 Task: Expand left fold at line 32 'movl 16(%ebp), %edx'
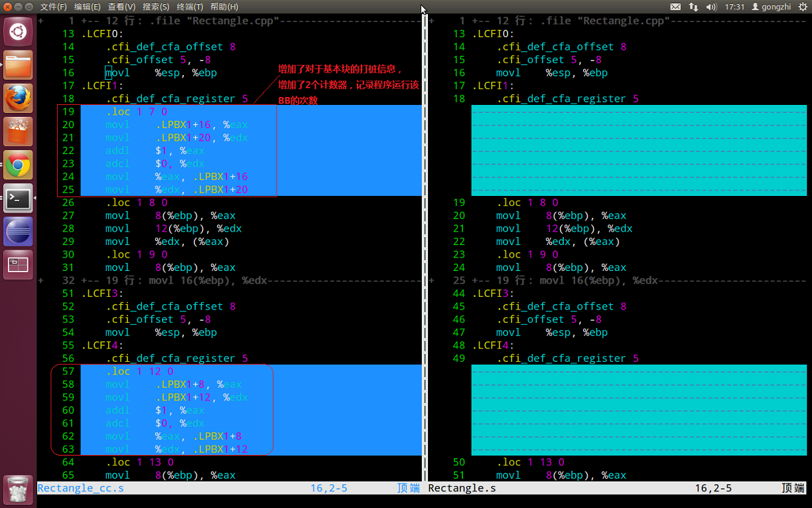[251, 280]
